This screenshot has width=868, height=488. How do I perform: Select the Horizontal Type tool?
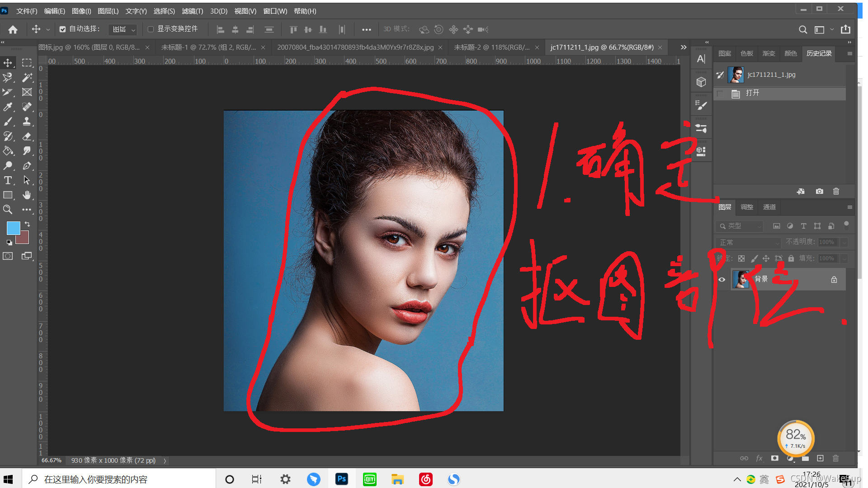(8, 180)
